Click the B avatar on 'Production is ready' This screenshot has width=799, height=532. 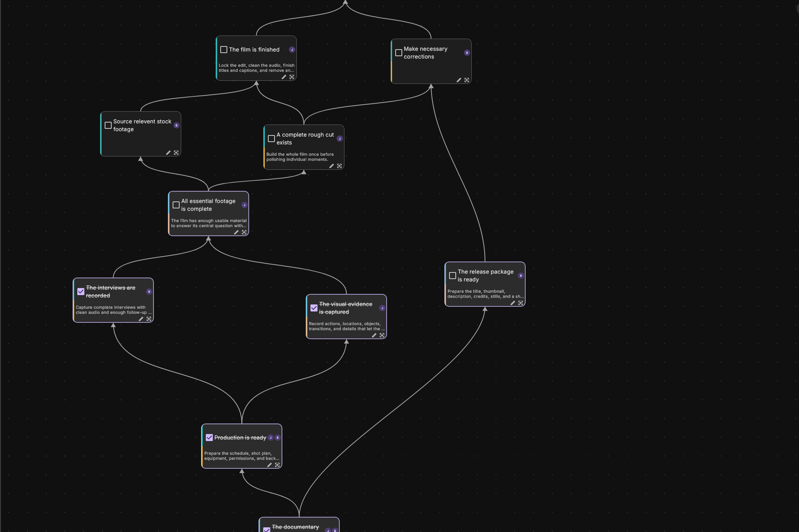pyautogui.click(x=278, y=438)
